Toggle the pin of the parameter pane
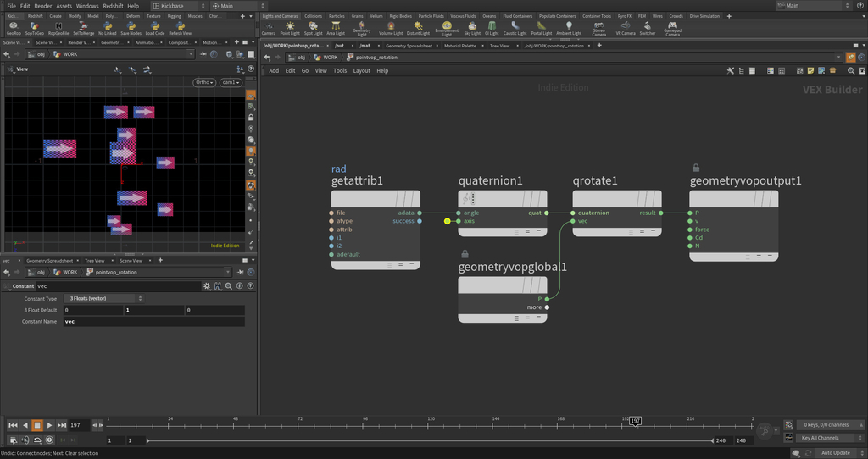Image resolution: width=868 pixels, height=459 pixels. (x=240, y=272)
